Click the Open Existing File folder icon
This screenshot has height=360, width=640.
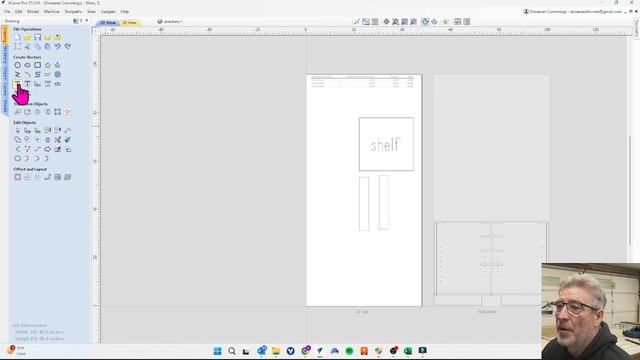point(27,37)
